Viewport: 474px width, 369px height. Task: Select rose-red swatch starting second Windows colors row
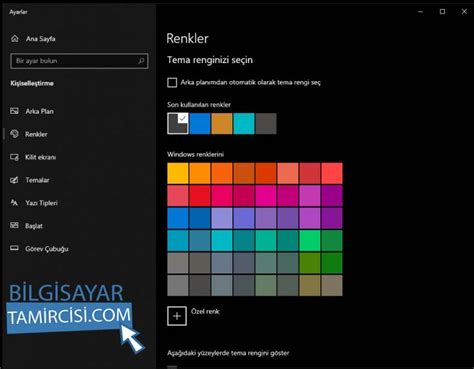tap(178, 196)
